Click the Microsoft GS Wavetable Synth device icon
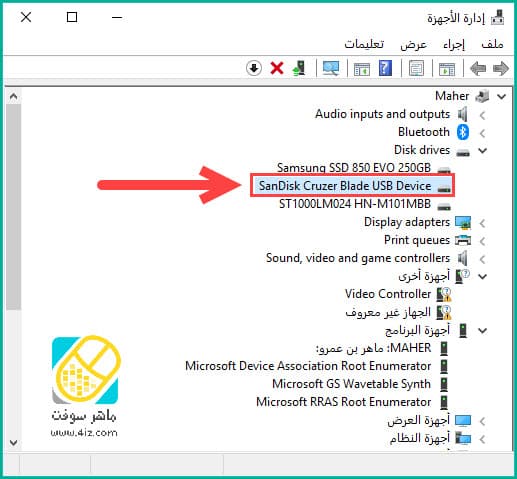517x479 pixels. 444,384
